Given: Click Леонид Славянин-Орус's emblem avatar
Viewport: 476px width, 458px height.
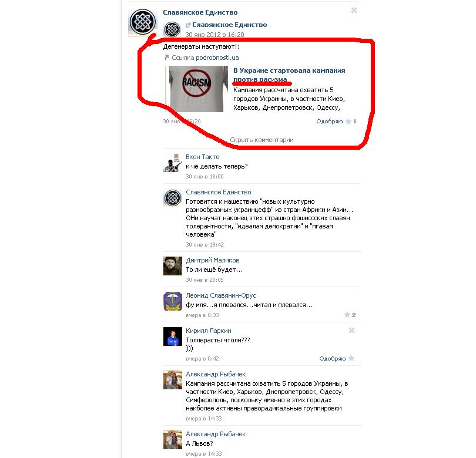Looking at the screenshot, I should 173,301.
